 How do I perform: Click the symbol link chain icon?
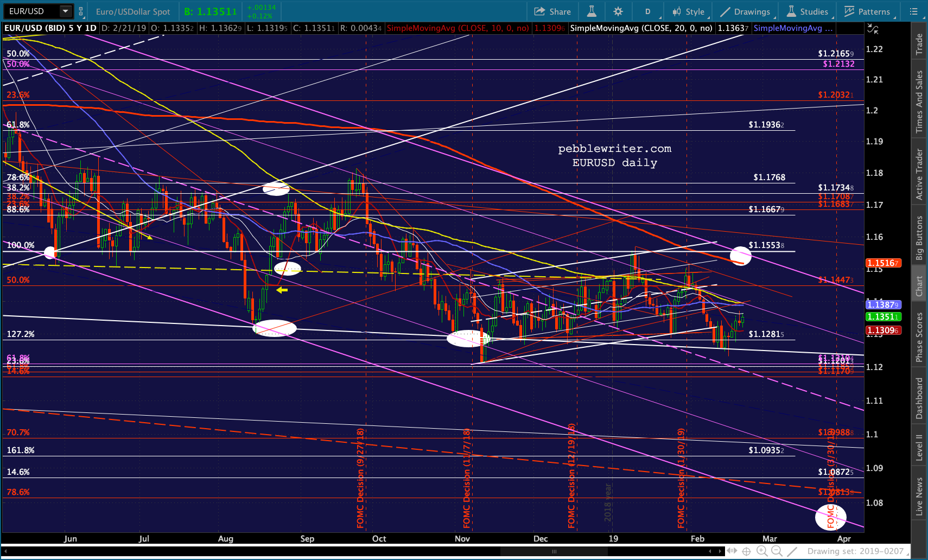tap(81, 11)
